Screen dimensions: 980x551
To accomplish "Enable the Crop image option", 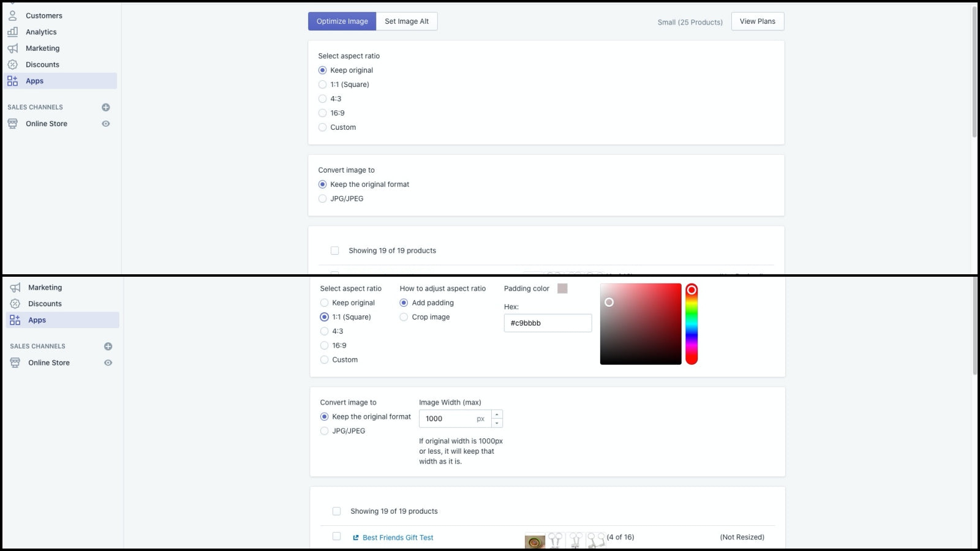I will click(x=404, y=317).
